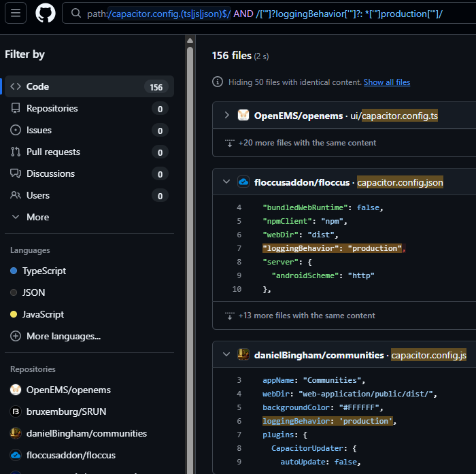Click the Show all files link

tap(387, 82)
